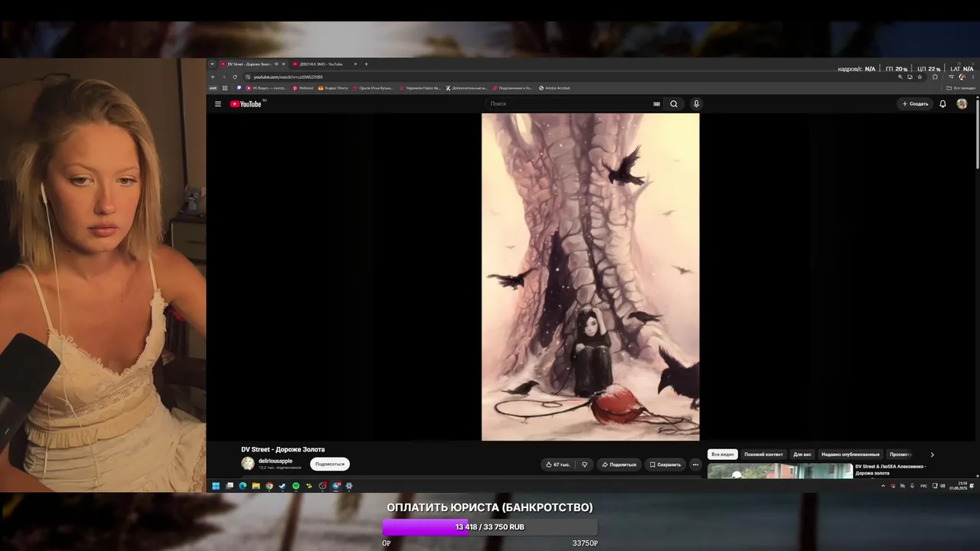Subscribe with the Подписаться button
Image resolution: width=980 pixels, height=551 pixels.
pyautogui.click(x=330, y=464)
